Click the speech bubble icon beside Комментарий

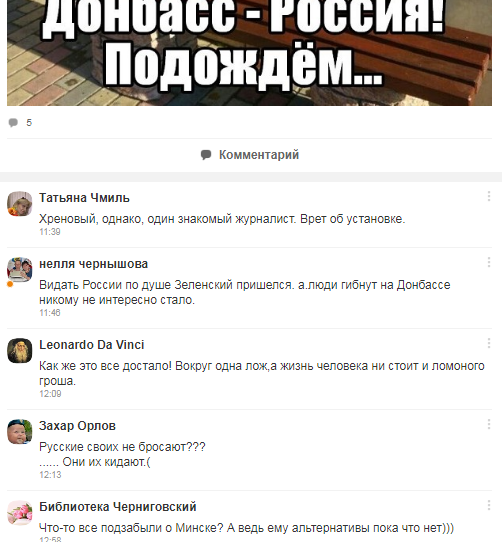point(206,155)
